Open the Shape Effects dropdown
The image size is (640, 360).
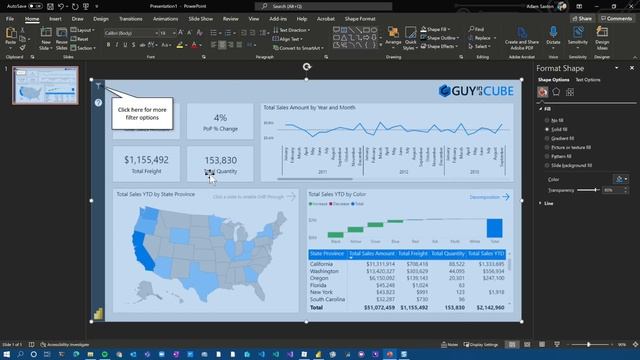pyautogui.click(x=439, y=47)
